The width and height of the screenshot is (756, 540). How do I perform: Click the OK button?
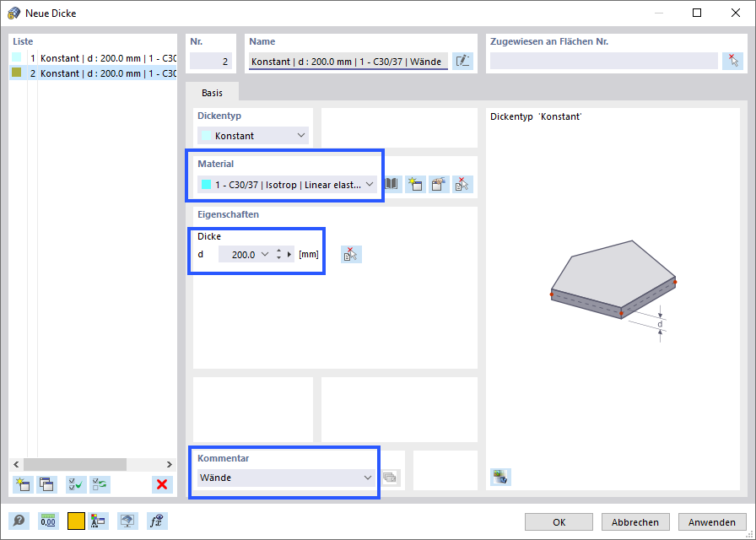[x=559, y=522]
